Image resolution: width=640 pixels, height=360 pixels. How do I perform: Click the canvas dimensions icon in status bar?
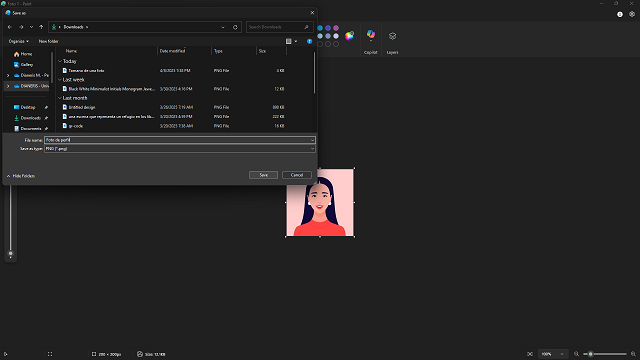[94, 354]
